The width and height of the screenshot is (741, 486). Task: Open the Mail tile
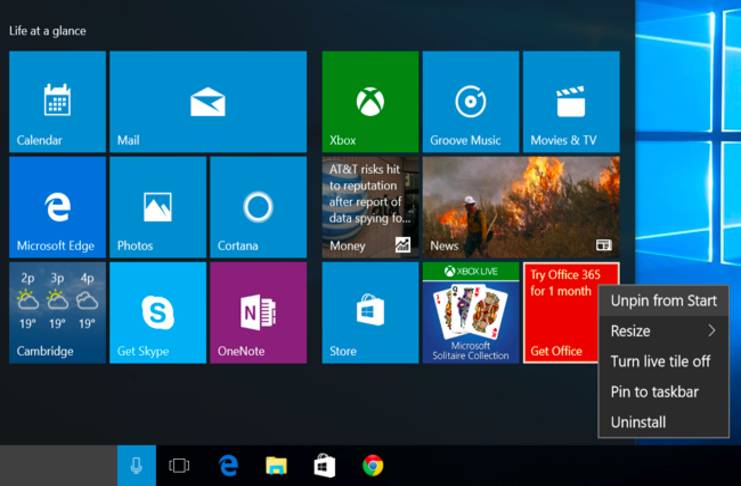(208, 101)
